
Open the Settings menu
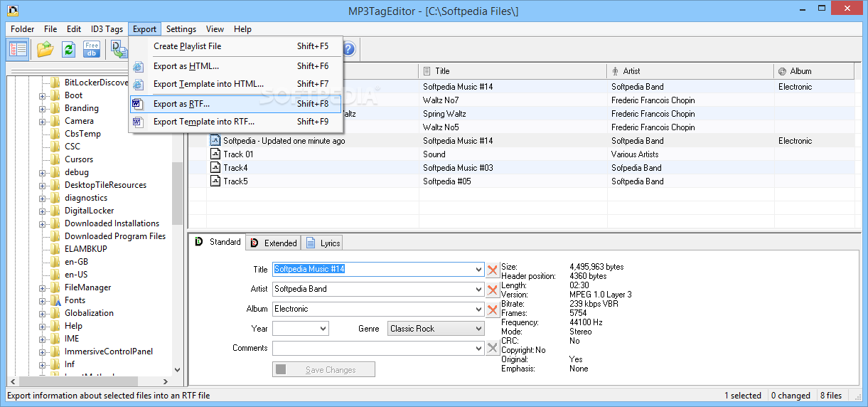pos(181,29)
